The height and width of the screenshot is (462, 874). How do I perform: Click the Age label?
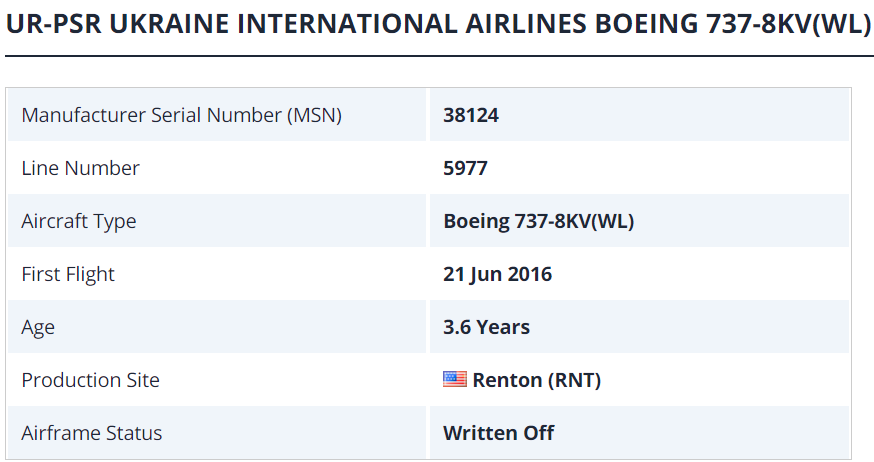[x=38, y=327]
